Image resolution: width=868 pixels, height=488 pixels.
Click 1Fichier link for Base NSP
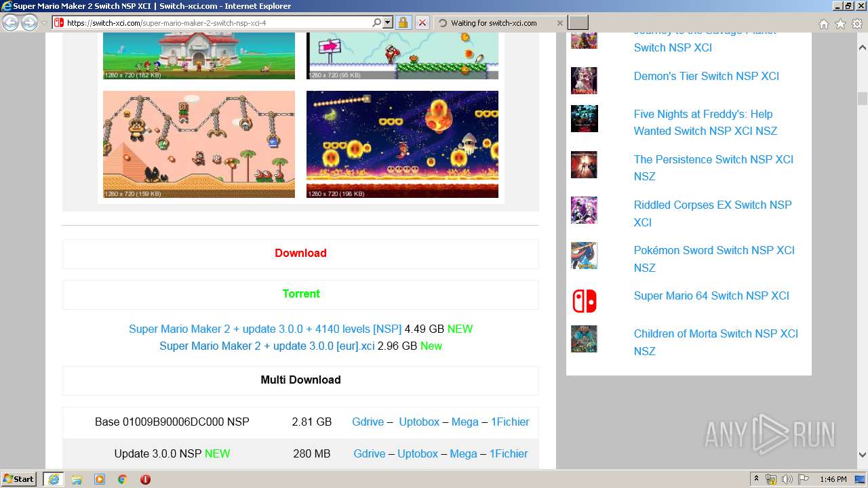point(510,422)
